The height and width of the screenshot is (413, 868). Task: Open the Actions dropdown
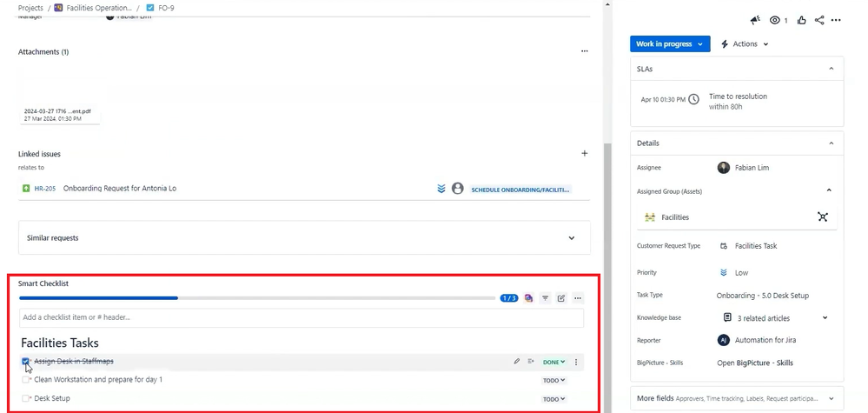(x=745, y=43)
